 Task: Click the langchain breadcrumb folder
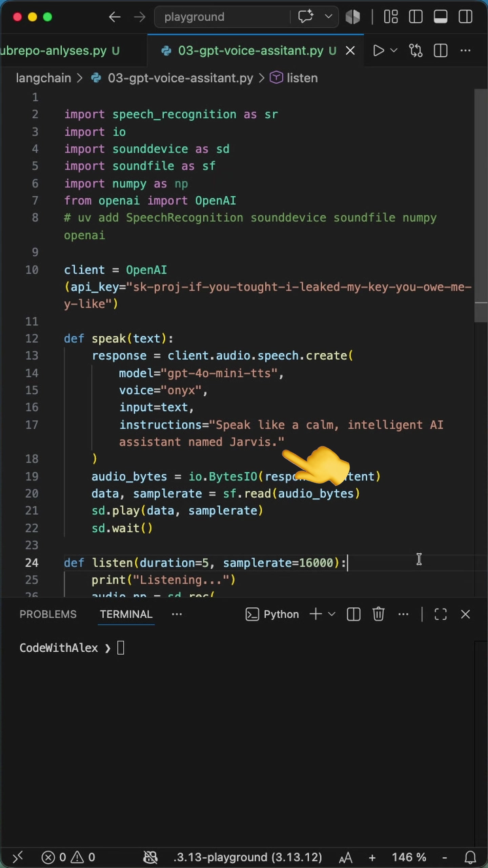coord(43,78)
